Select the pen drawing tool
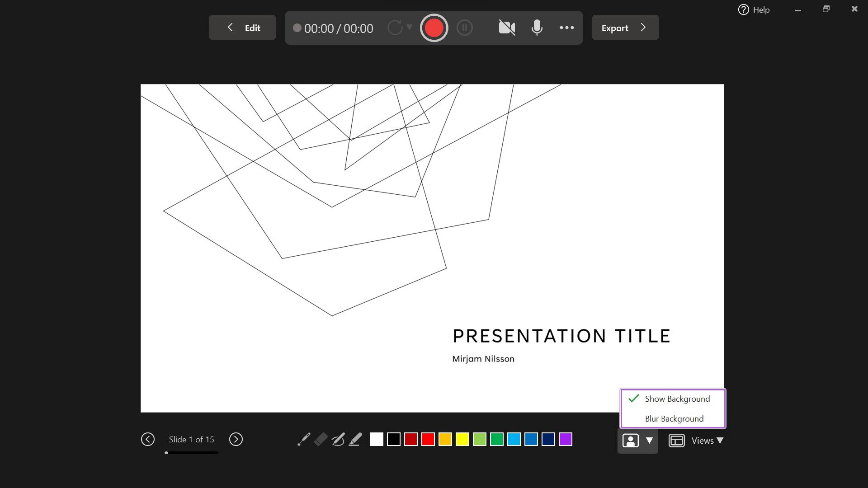Image resolution: width=868 pixels, height=488 pixels. pyautogui.click(x=338, y=439)
